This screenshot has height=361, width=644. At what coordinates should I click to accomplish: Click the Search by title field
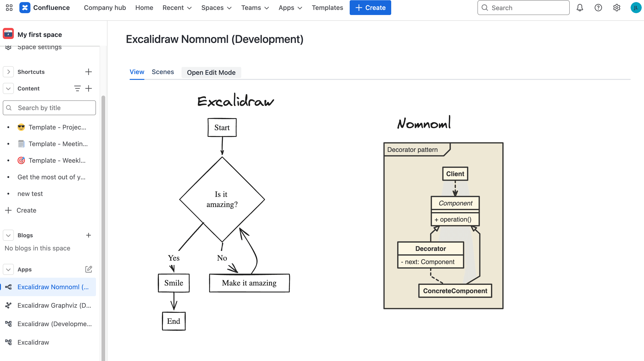(x=49, y=108)
